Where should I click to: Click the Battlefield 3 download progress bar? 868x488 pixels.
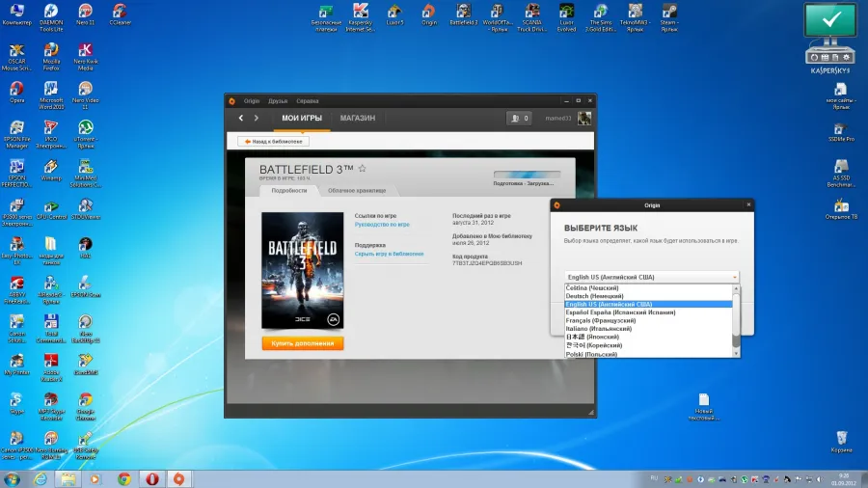click(x=527, y=175)
